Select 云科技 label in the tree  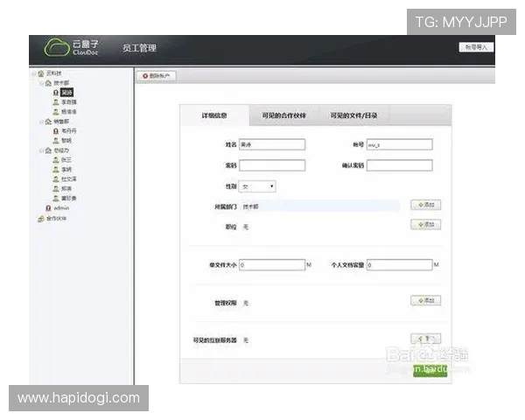[54, 73]
